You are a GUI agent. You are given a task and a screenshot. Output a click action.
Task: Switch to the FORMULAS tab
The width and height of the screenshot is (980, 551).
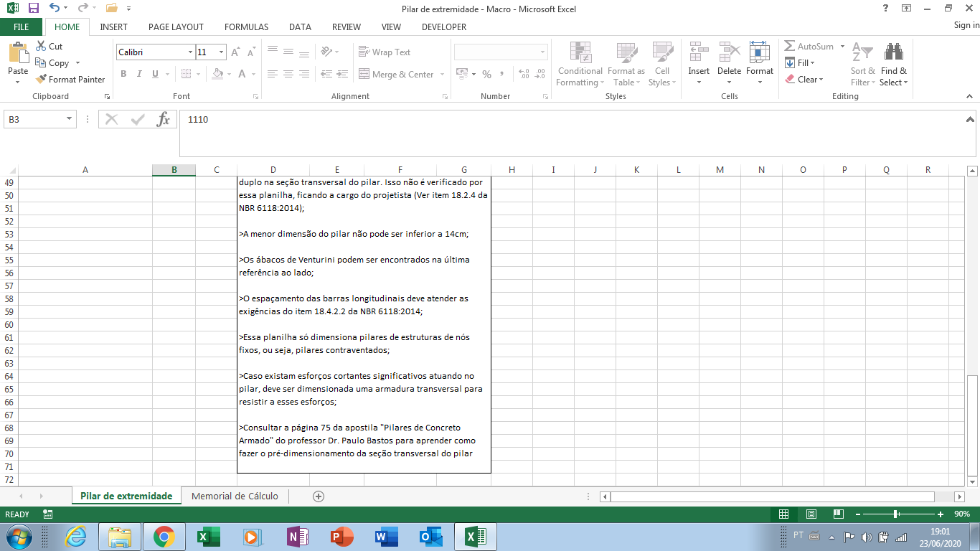coord(246,27)
